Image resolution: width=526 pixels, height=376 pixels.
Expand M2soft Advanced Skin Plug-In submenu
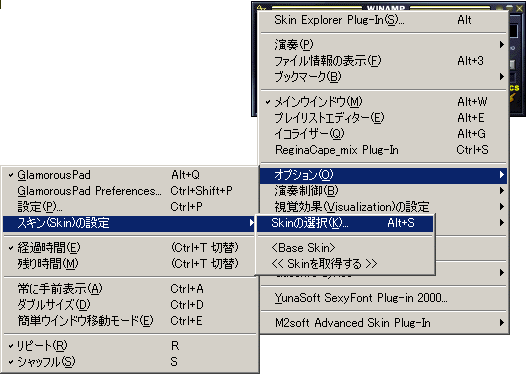pyautogui.click(x=383, y=323)
